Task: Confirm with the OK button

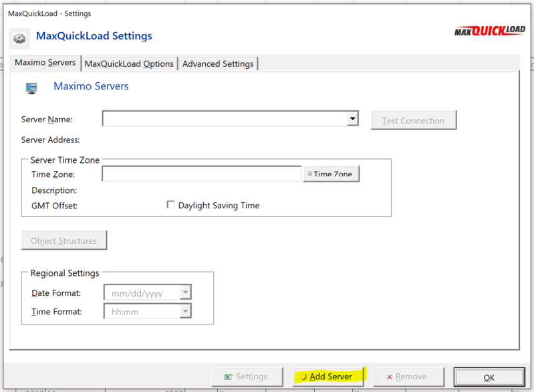Action: click(489, 377)
